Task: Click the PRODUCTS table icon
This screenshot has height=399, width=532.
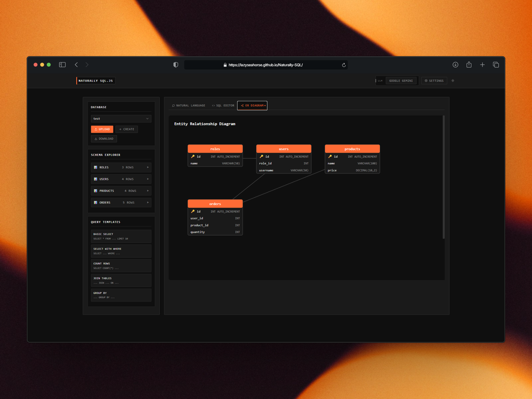Action: (x=96, y=191)
